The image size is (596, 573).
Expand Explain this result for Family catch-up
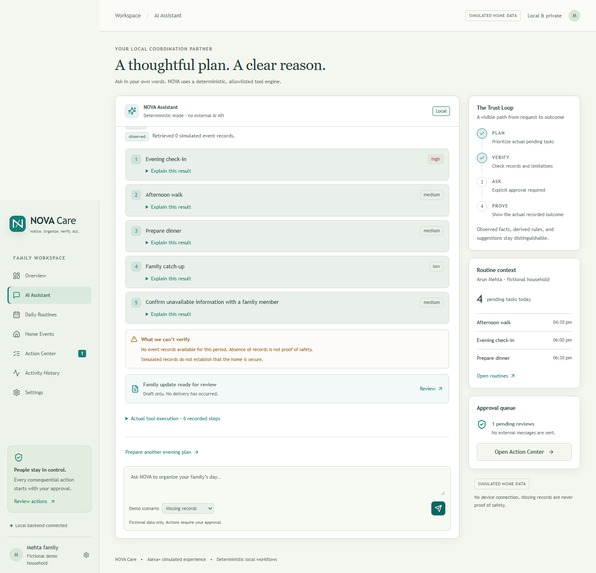coord(168,279)
